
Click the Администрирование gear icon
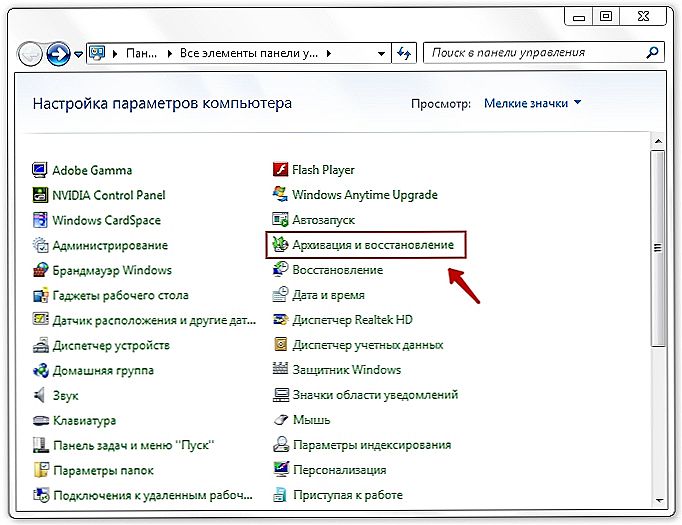(40, 245)
